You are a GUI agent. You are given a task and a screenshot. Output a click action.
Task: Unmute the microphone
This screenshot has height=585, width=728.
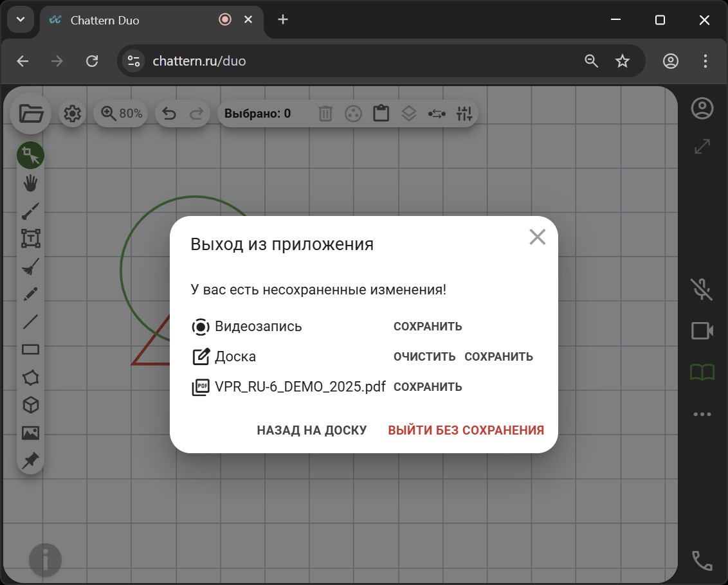pos(701,289)
